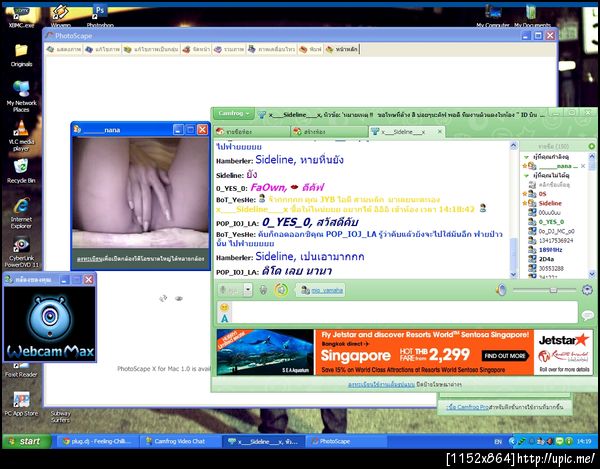The height and width of the screenshot is (469, 600).
Task: Open the talk button dropdown arrow
Action: point(248,290)
